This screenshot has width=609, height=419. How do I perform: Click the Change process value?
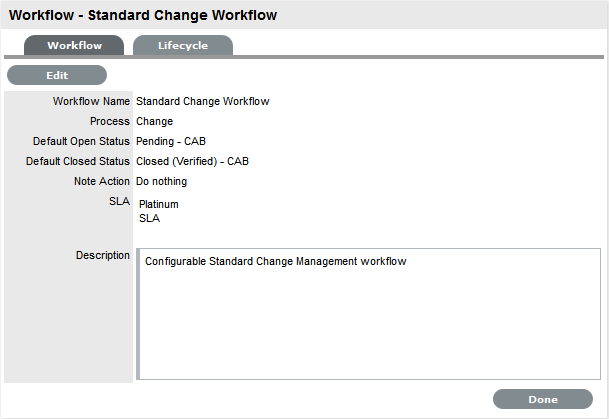point(154,121)
